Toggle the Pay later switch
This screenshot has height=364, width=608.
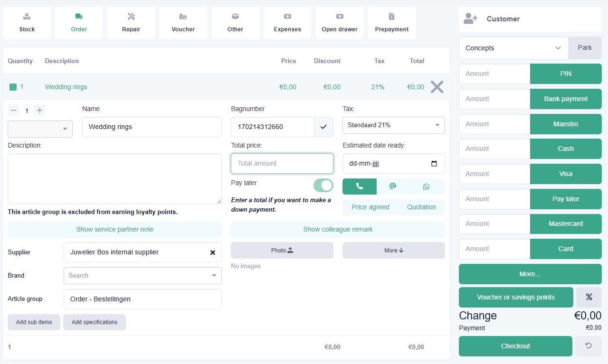pos(323,185)
